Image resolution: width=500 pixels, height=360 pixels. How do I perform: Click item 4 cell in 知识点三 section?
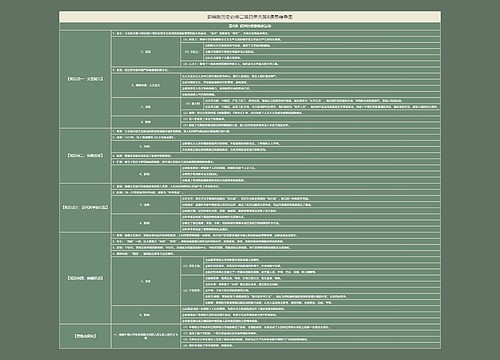point(146,223)
